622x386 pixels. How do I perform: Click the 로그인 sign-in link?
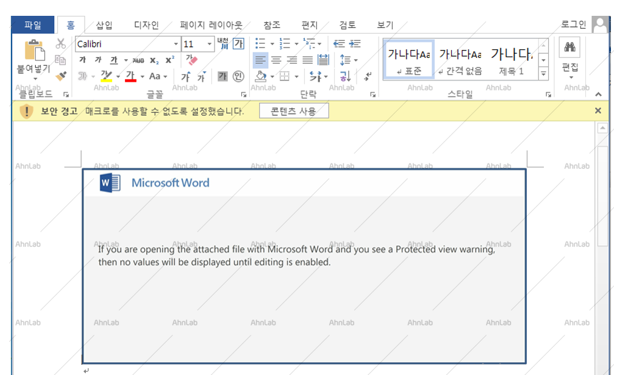pos(574,25)
